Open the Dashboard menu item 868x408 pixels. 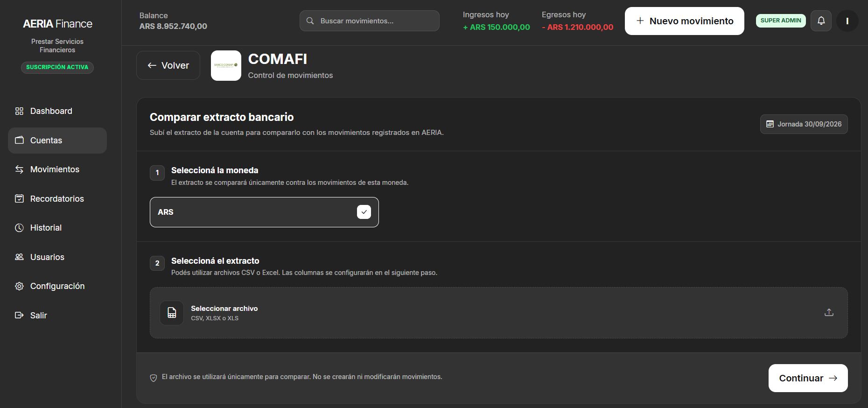[57, 111]
